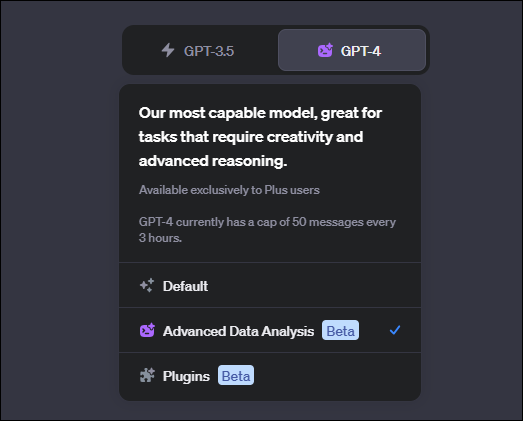Enable the Plugins mode option

click(270, 376)
